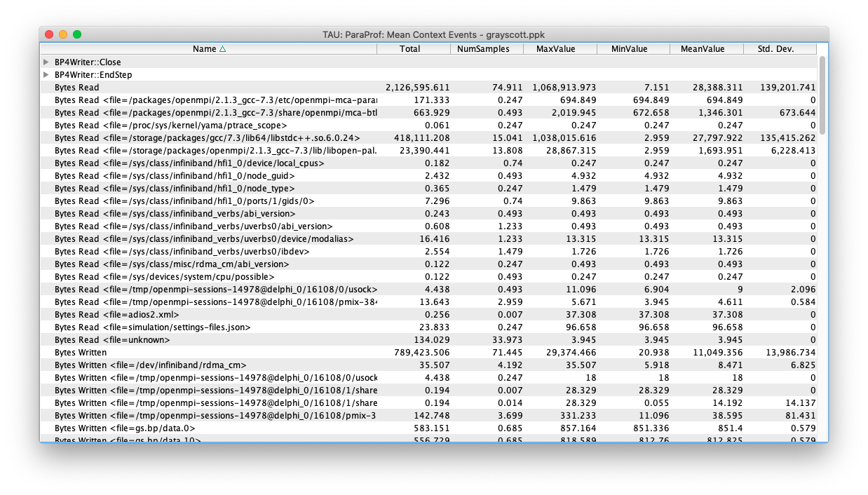This screenshot has height=495, width=868.
Task: Select Bytes Read ports/1/gids/0 row
Action: coord(428,201)
